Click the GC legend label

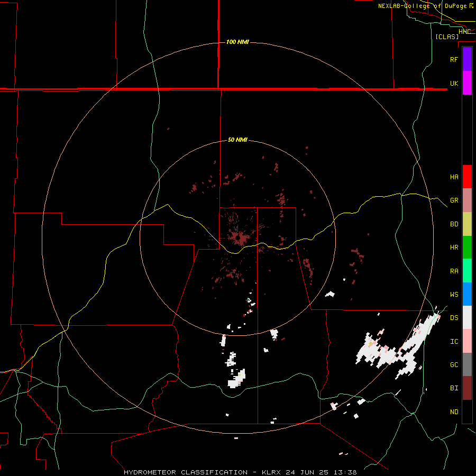454,365
